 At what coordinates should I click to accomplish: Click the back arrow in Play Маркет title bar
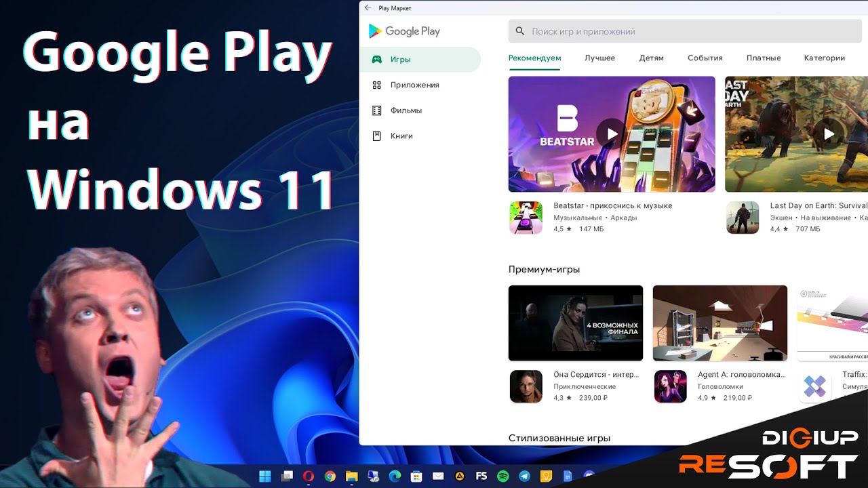pos(368,8)
